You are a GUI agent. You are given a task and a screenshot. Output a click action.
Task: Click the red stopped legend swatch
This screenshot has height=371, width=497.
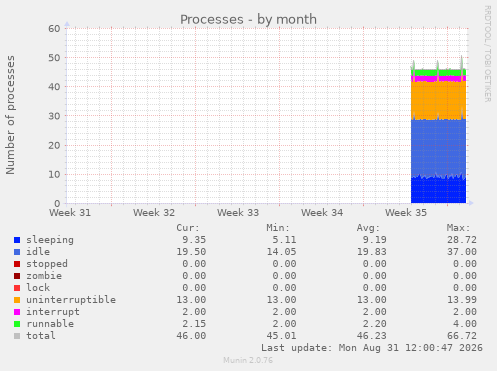17,264
